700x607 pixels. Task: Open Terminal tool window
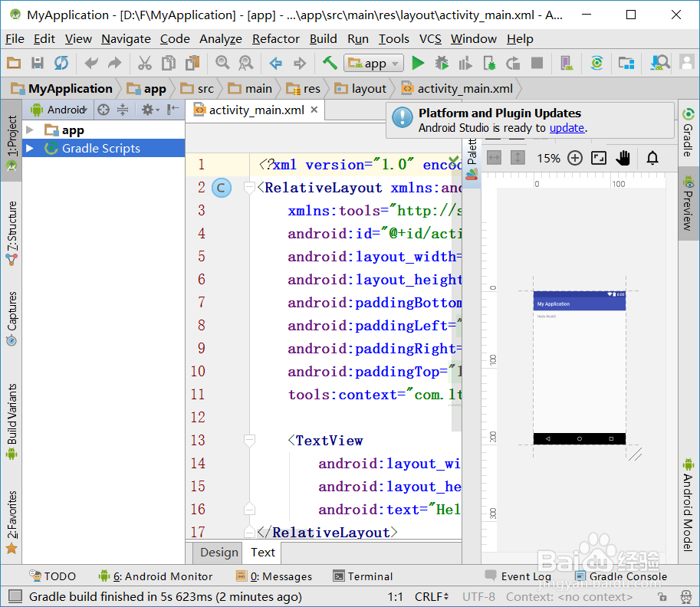tap(363, 576)
